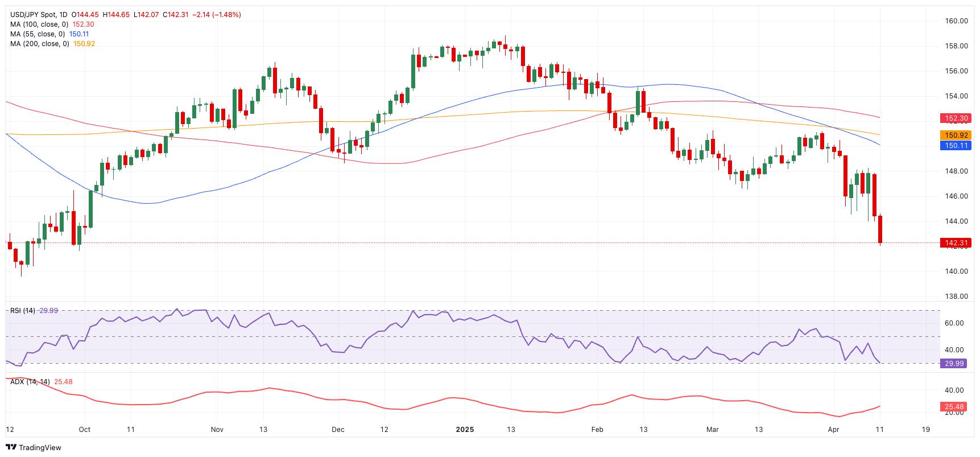The image size is (980, 457).
Task: Click the red 152.30 price tag
Action: pyautogui.click(x=956, y=118)
